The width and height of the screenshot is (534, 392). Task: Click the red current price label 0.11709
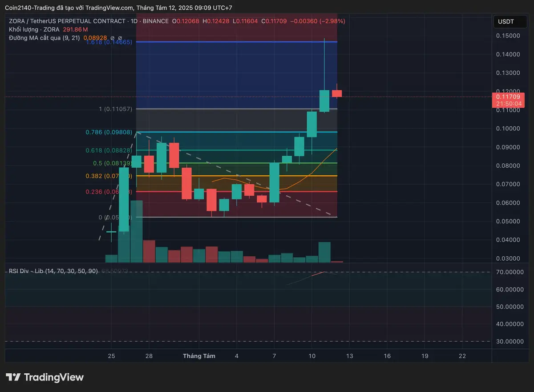[506, 97]
